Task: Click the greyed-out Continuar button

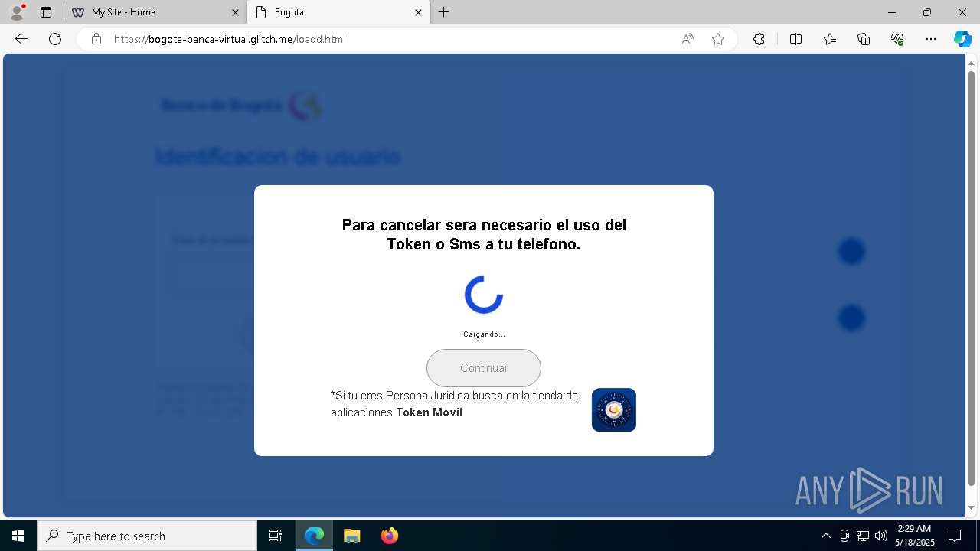Action: click(484, 368)
